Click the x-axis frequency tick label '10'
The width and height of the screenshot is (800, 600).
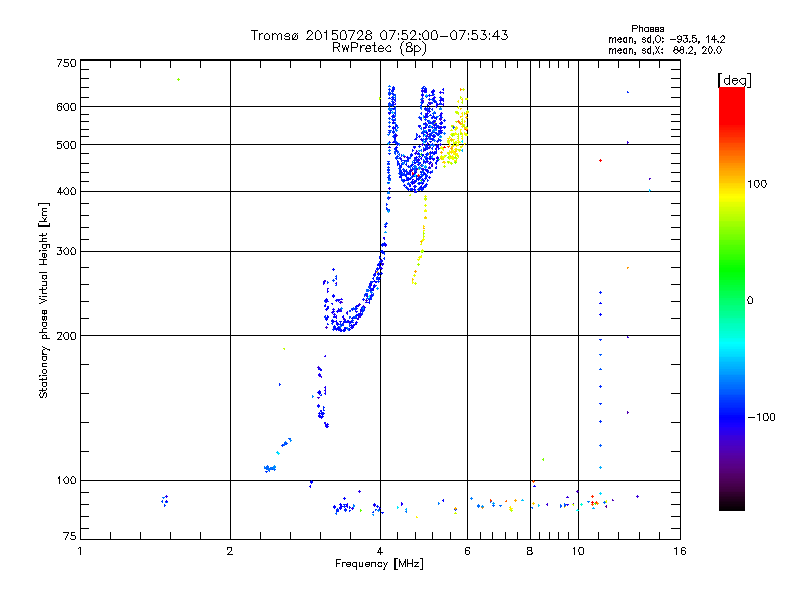click(578, 552)
